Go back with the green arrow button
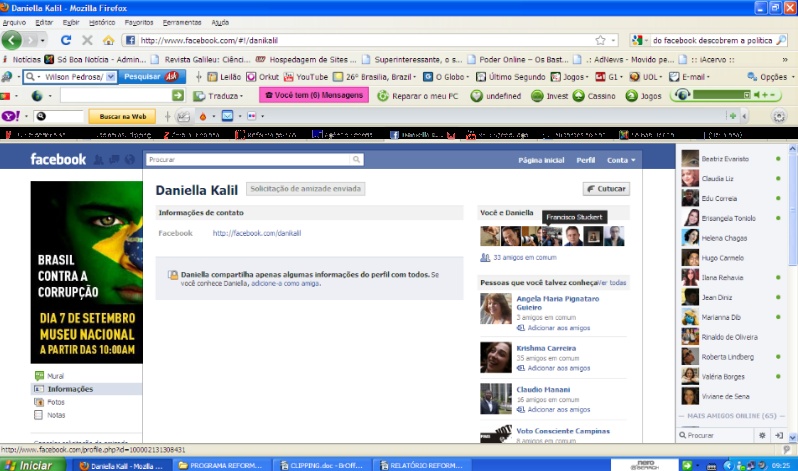The height and width of the screenshot is (471, 798). tap(12, 40)
